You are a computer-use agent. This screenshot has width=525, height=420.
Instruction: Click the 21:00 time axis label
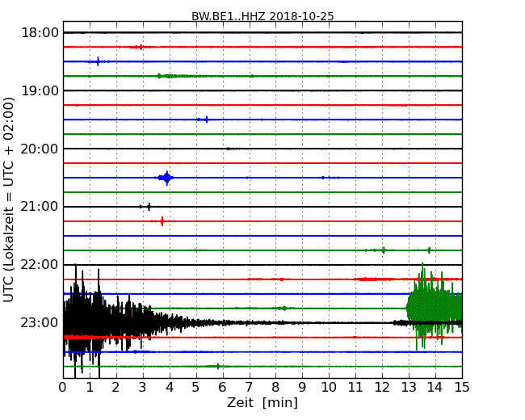pos(40,207)
